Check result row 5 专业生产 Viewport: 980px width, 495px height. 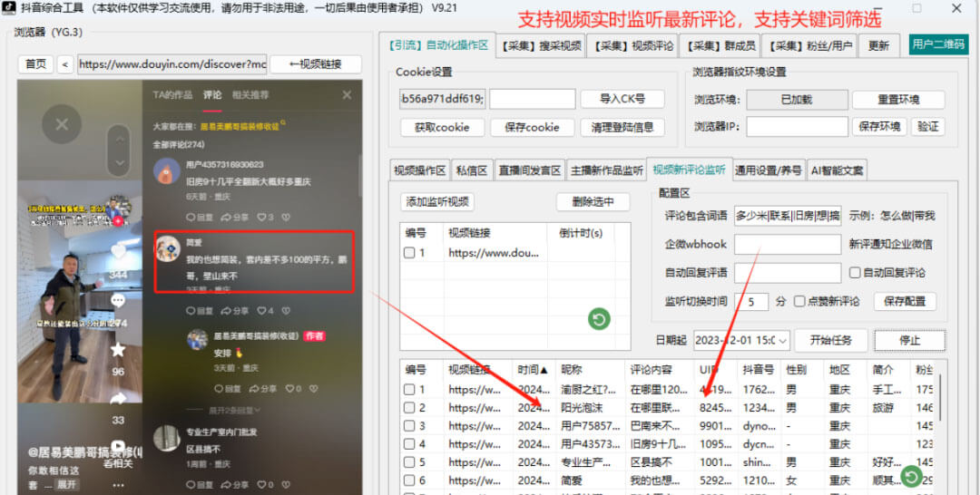(x=409, y=462)
